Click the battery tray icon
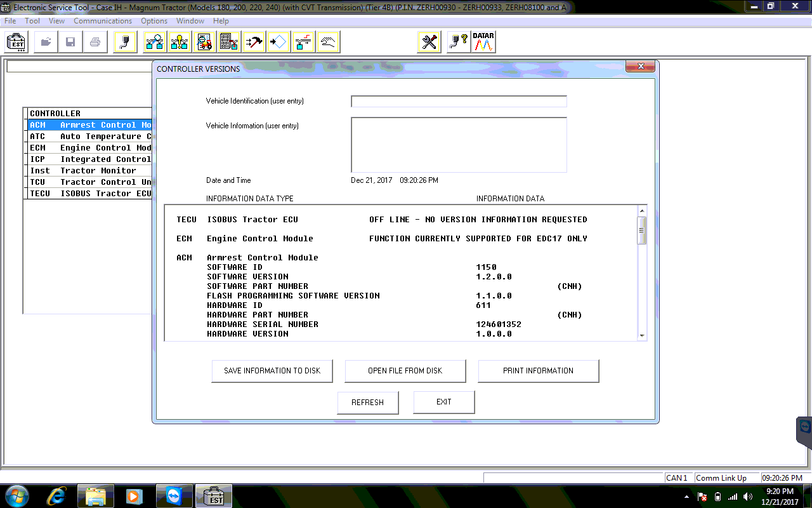This screenshot has height=508, width=812. click(717, 497)
